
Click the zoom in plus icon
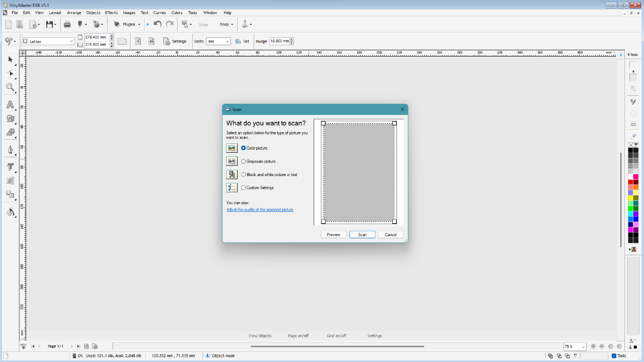coord(593,346)
